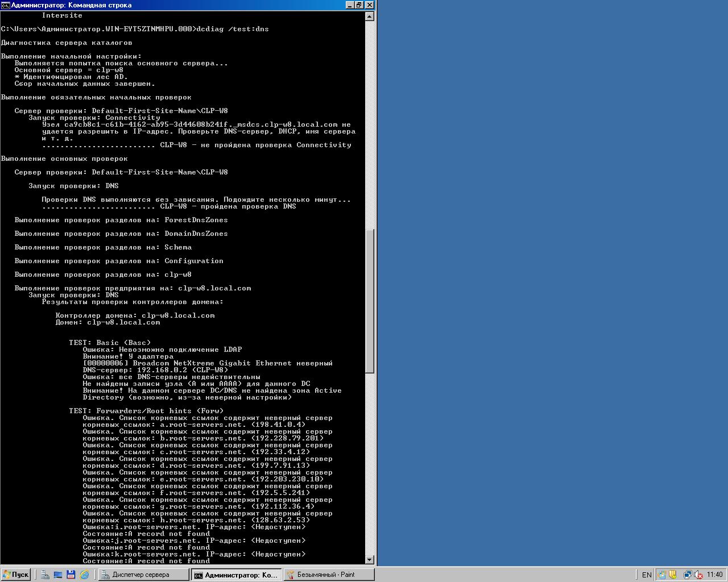
Task: Click the Пуск (Start) button
Action: tap(16, 575)
